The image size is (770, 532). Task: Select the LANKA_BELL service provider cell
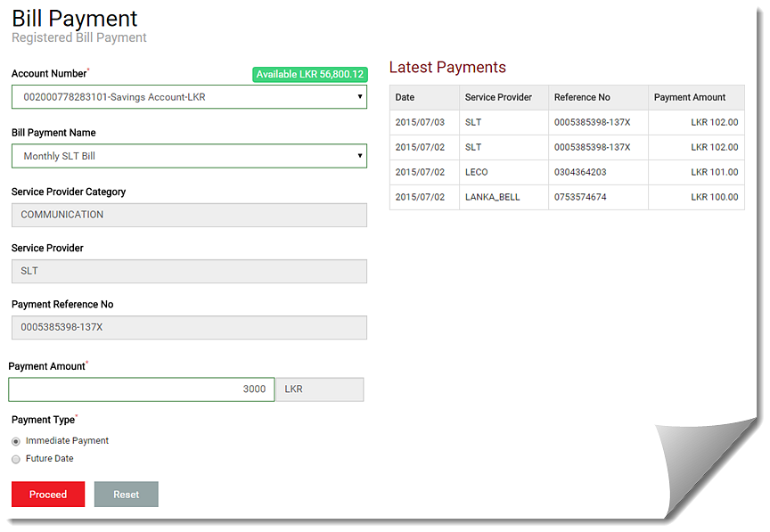504,197
